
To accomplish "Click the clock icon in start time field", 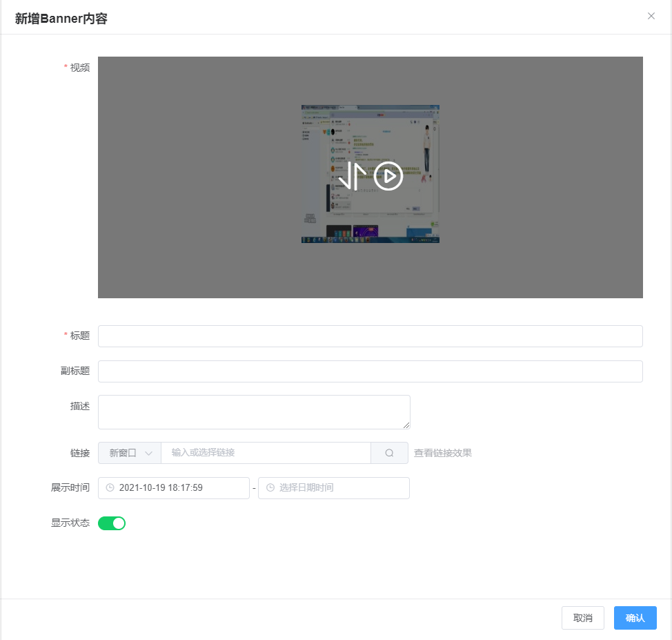I will 110,487.
